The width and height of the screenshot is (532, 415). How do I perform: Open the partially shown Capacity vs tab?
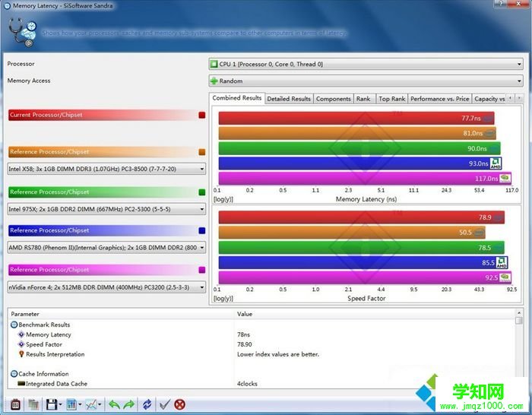coord(489,99)
